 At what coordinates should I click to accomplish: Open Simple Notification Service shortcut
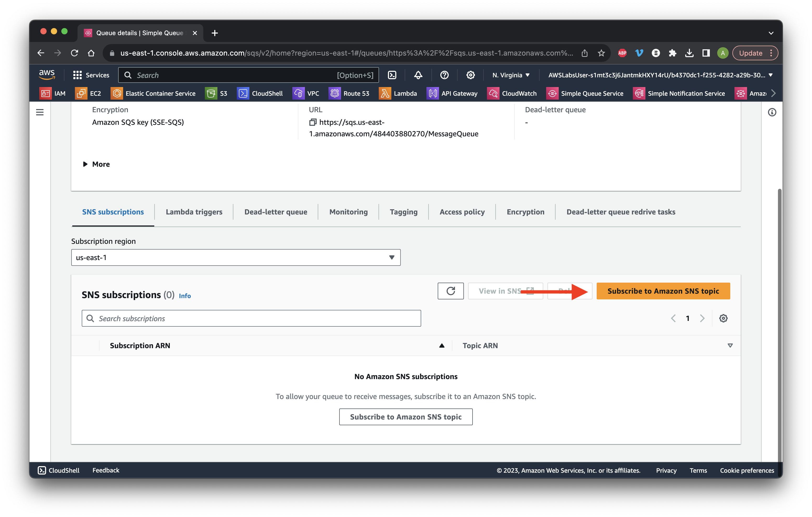tap(679, 94)
